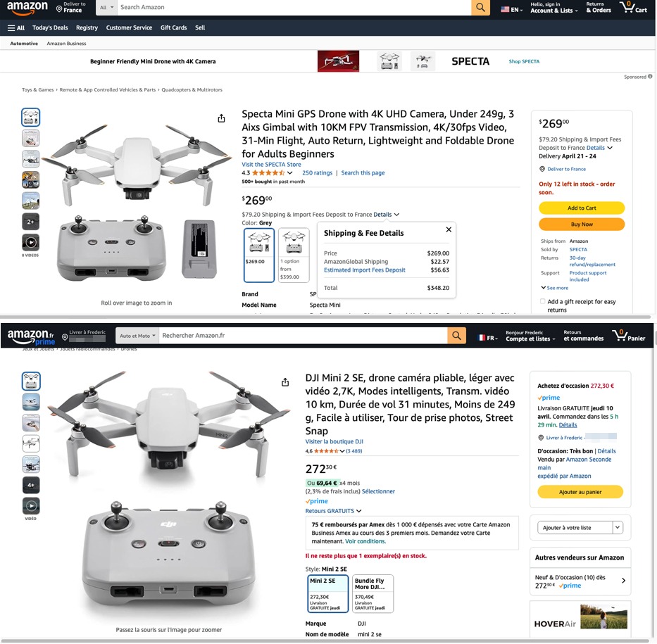Open the cart icon in top header
This screenshot has height=644, width=657.
click(633, 7)
